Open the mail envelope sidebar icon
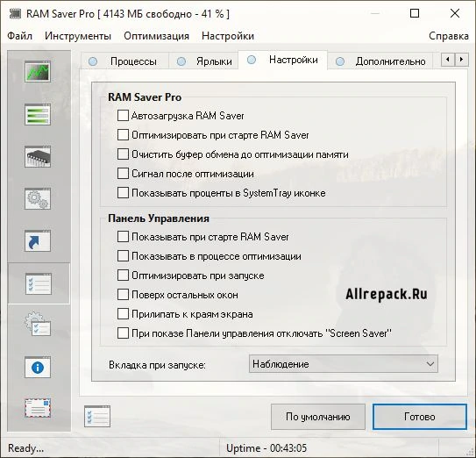Viewport: 476px width, 458px height. 38,408
